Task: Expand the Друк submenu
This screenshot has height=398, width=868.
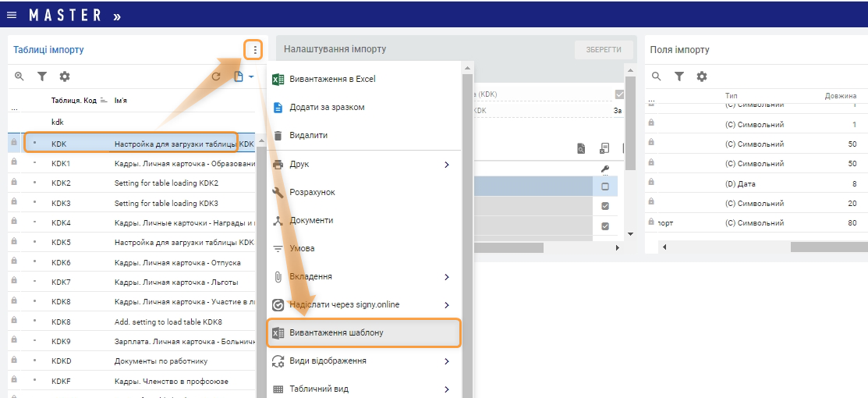Action: [447, 164]
